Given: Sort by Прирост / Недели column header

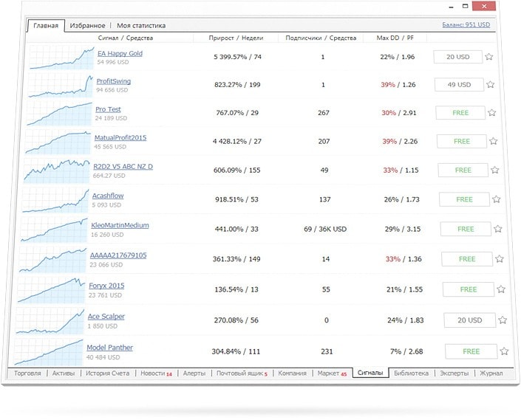Looking at the screenshot, I should (236, 38).
